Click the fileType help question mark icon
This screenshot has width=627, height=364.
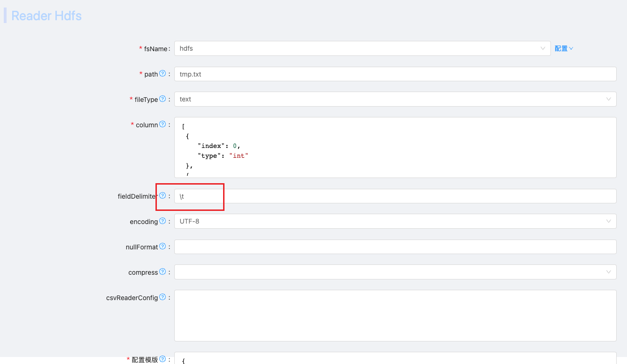(163, 99)
